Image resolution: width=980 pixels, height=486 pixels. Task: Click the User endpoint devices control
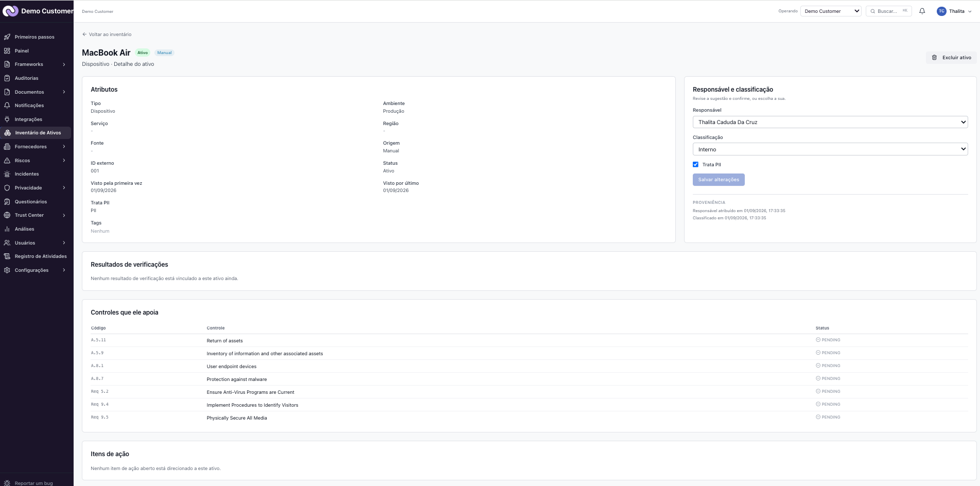tap(232, 367)
